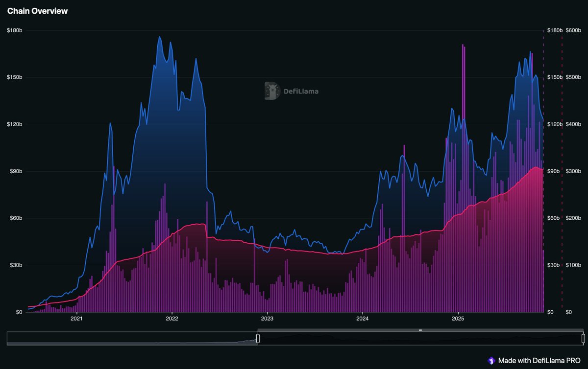Select the 2022 label on the time axis

pos(171,318)
